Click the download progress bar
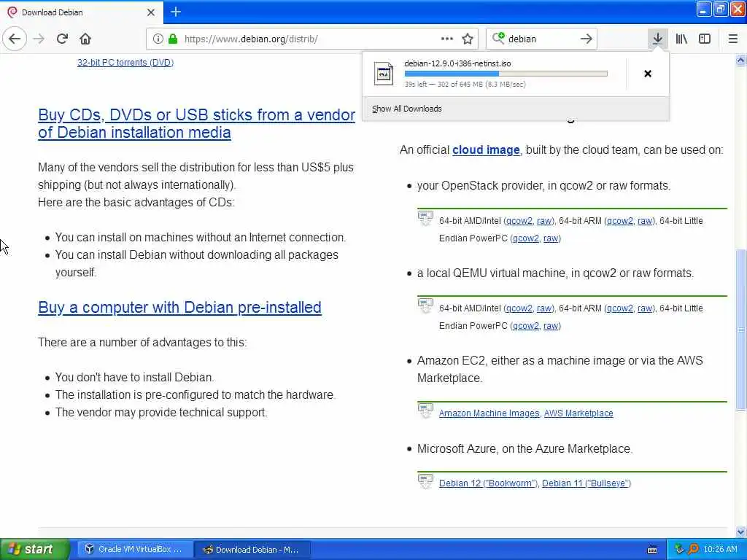The height and width of the screenshot is (560, 747). click(506, 74)
